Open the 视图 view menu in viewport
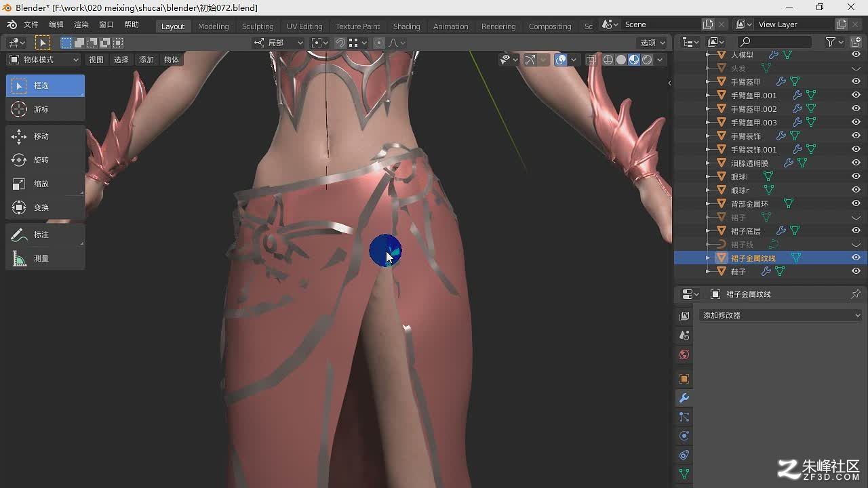This screenshot has width=868, height=488. point(96,60)
